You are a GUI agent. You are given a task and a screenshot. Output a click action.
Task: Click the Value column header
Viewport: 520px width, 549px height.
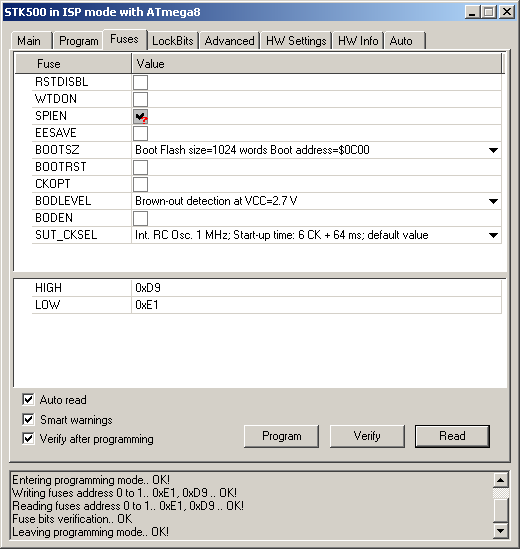point(317,64)
